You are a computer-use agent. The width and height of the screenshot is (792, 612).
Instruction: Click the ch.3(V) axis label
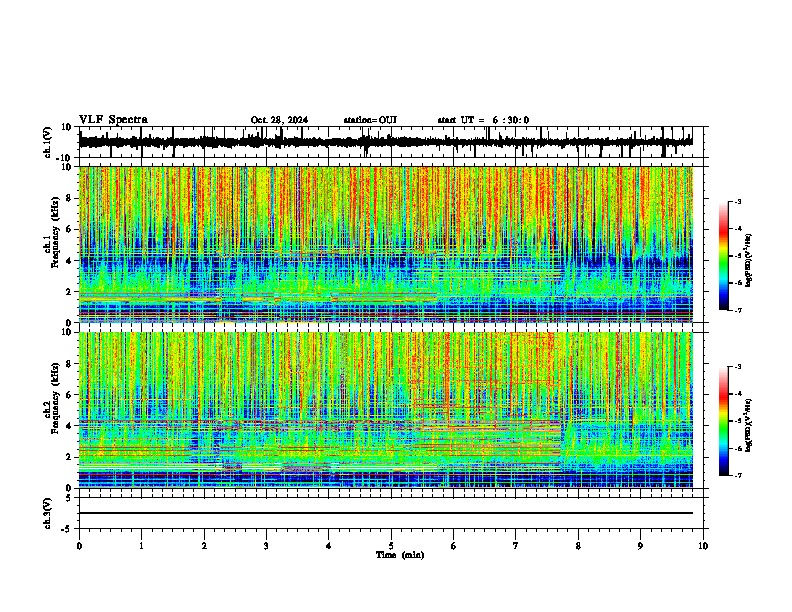point(48,513)
